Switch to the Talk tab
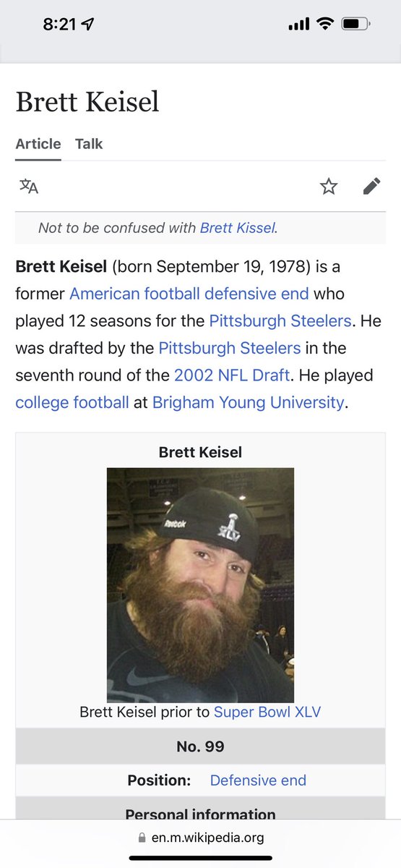 [89, 144]
